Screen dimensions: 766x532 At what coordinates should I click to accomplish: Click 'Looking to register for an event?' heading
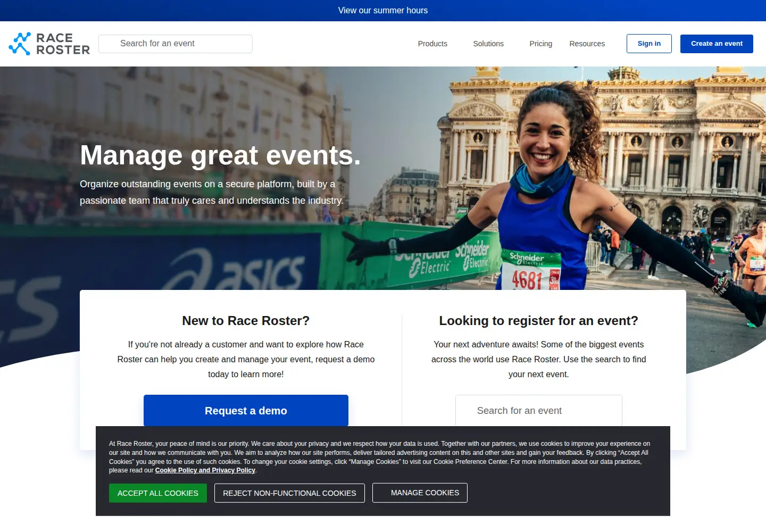[538, 321]
